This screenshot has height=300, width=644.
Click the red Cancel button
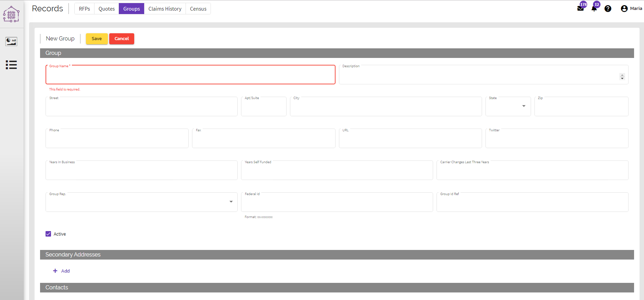click(x=122, y=39)
